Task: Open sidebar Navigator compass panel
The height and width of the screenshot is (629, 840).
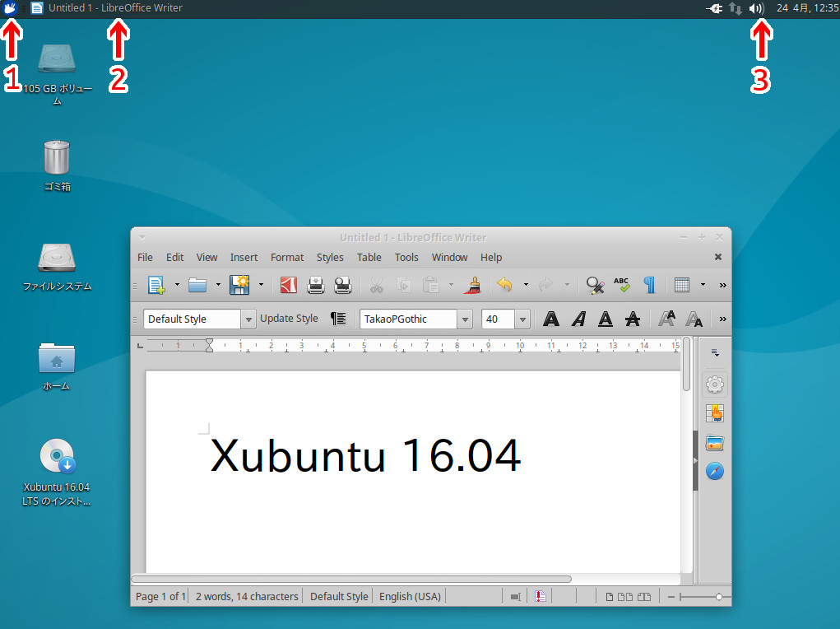Action: tap(715, 472)
